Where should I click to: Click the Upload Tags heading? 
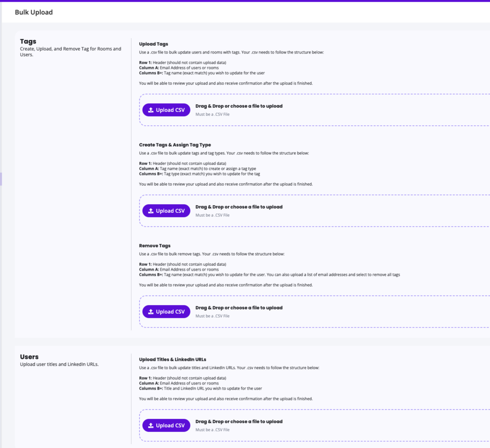154,44
